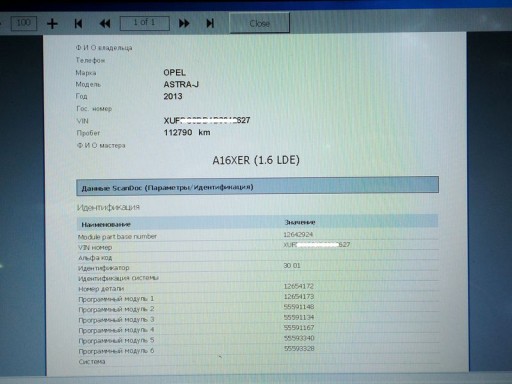512x384 pixels.
Task: Go to previous page icon
Action: [105, 23]
